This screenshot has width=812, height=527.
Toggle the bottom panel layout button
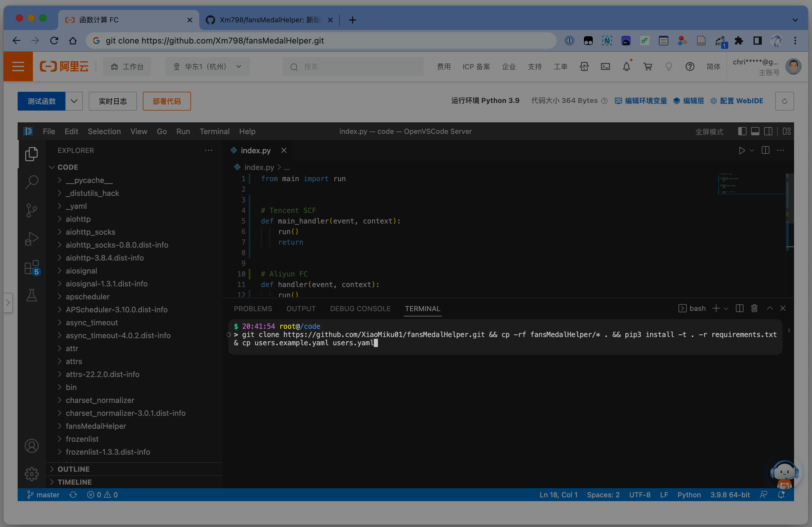click(755, 131)
